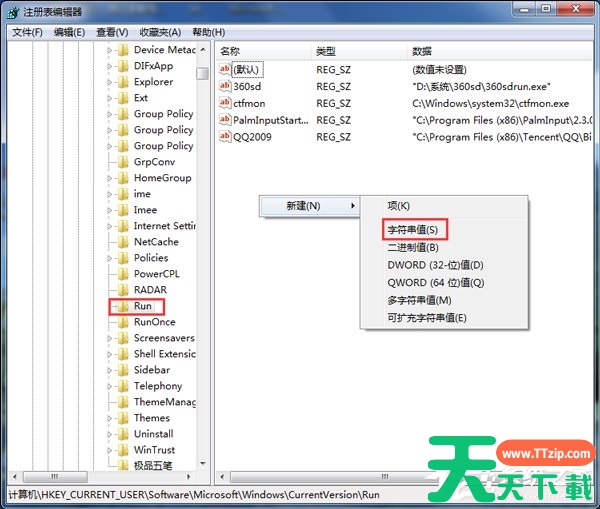The width and height of the screenshot is (600, 509).
Task: Click the Policies folder icon
Action: (x=123, y=258)
